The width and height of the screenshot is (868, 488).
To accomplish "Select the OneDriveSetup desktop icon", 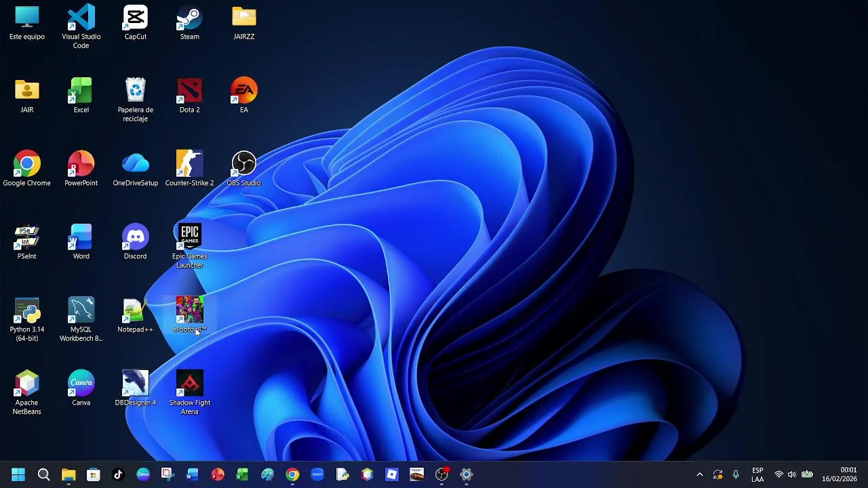I will [136, 169].
